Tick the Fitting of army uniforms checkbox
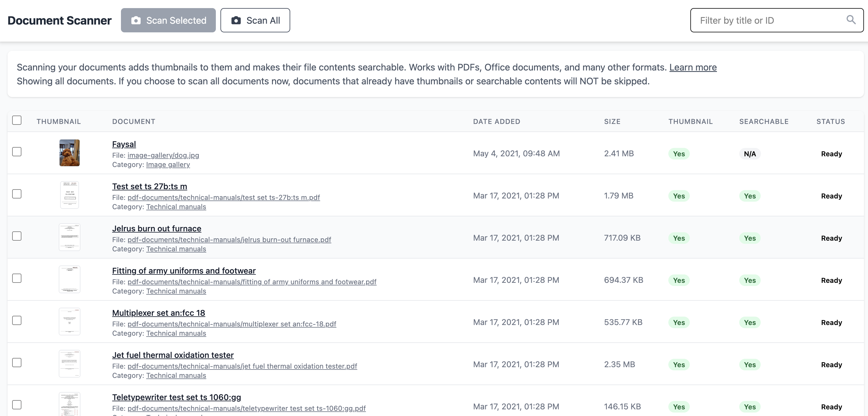This screenshot has height=416, width=868. (17, 278)
